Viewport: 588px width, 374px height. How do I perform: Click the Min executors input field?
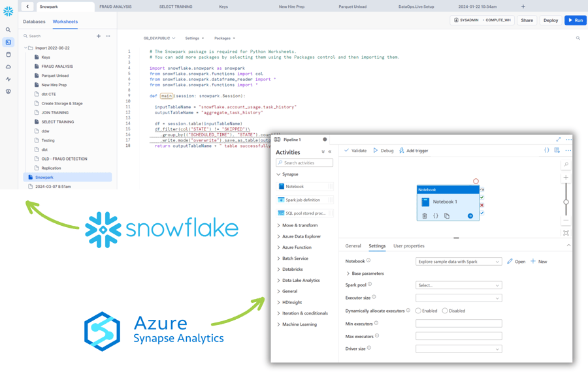point(459,323)
